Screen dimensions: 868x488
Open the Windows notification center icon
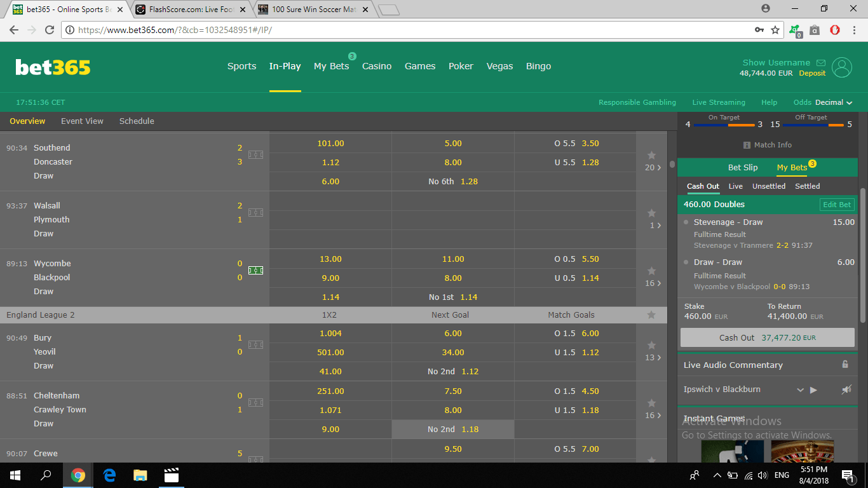pos(848,475)
